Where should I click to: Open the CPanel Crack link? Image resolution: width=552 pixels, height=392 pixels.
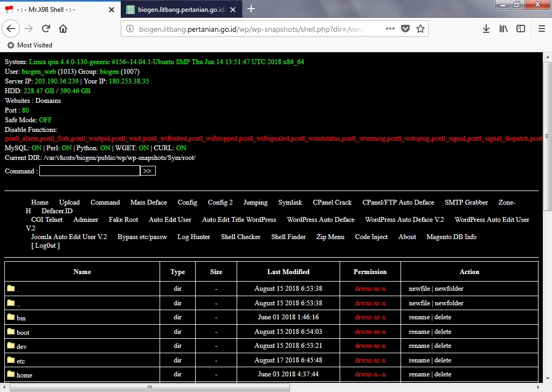pyautogui.click(x=332, y=202)
